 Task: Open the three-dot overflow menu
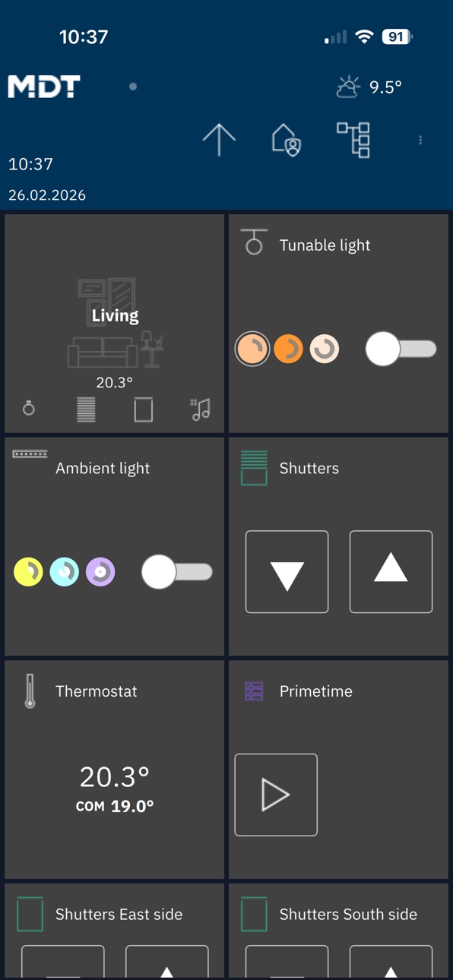(420, 140)
